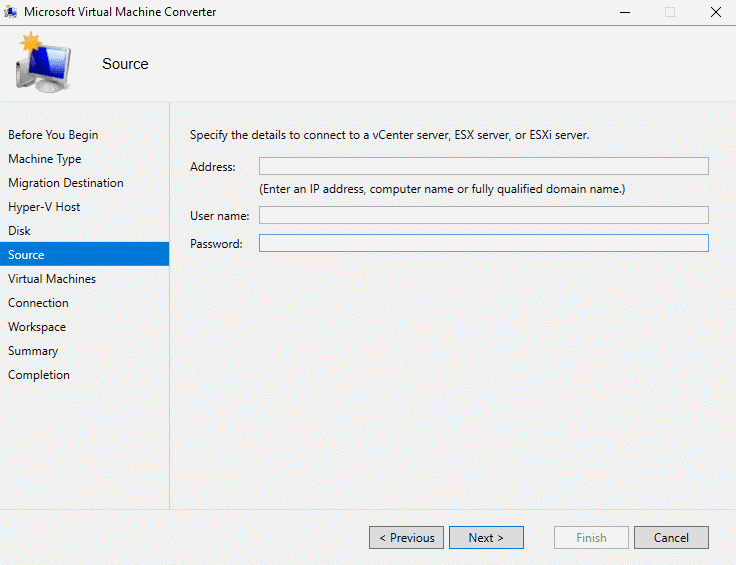Focus the Address input field

[483, 166]
